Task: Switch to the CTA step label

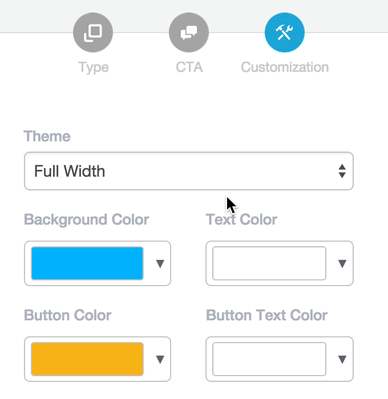Action: click(x=189, y=67)
